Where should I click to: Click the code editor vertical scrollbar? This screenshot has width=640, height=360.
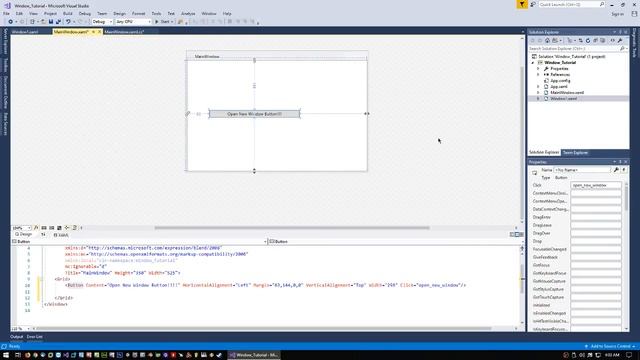pos(522,279)
